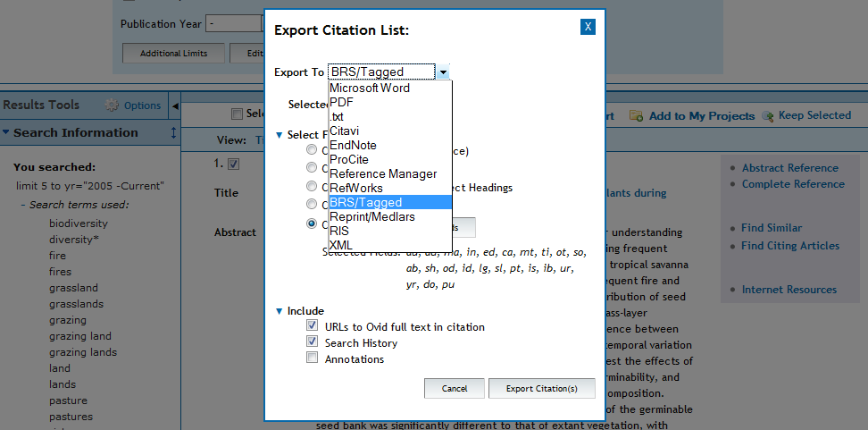The height and width of the screenshot is (430, 868).
Task: Choose Reprint/Medlars format
Action: pyautogui.click(x=390, y=216)
